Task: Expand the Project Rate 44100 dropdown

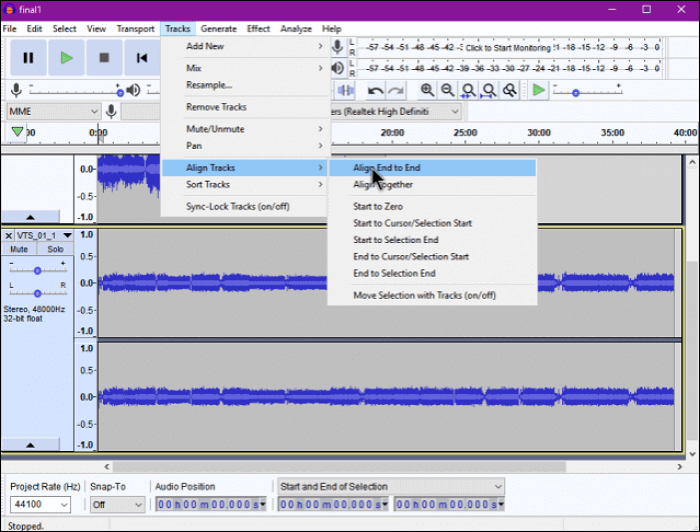Action: coord(62,505)
